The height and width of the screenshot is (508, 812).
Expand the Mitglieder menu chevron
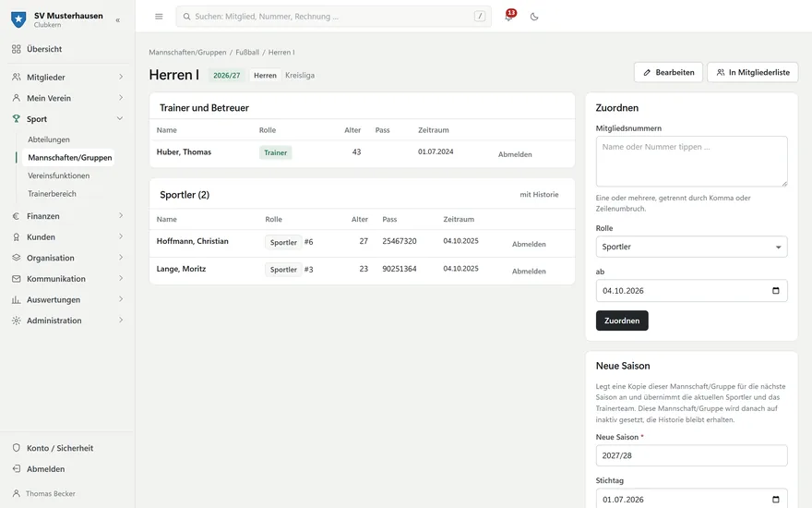tap(121, 77)
